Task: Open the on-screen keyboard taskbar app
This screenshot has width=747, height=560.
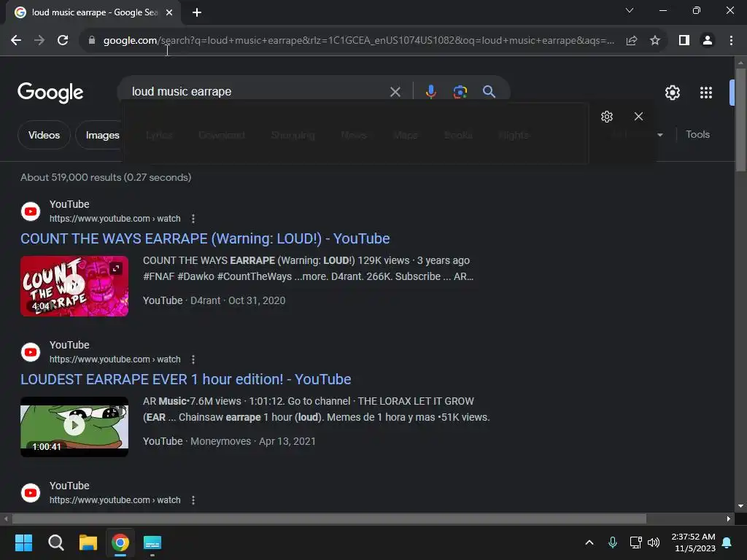Action: point(152,542)
